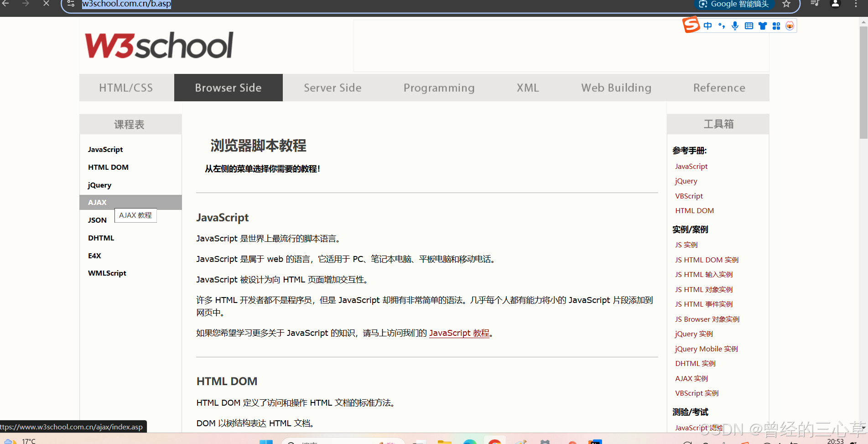Click the Sogou input method S logo
This screenshot has height=444, width=868.
pyautogui.click(x=691, y=25)
